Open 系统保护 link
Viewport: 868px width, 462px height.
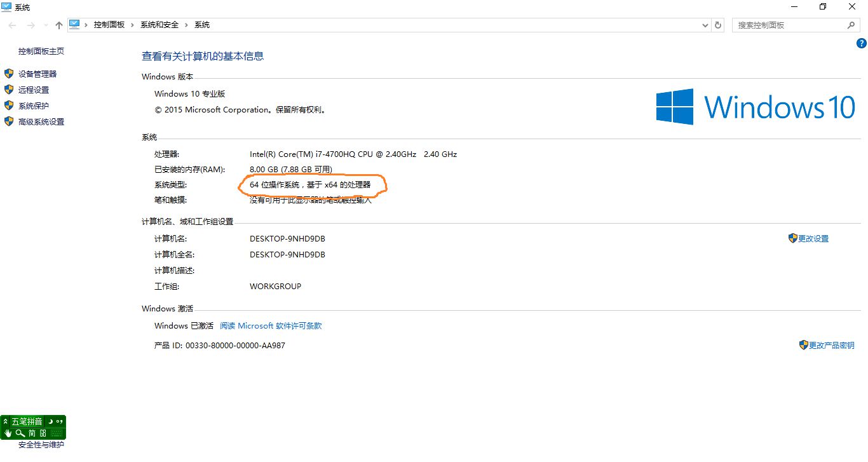click(x=34, y=105)
